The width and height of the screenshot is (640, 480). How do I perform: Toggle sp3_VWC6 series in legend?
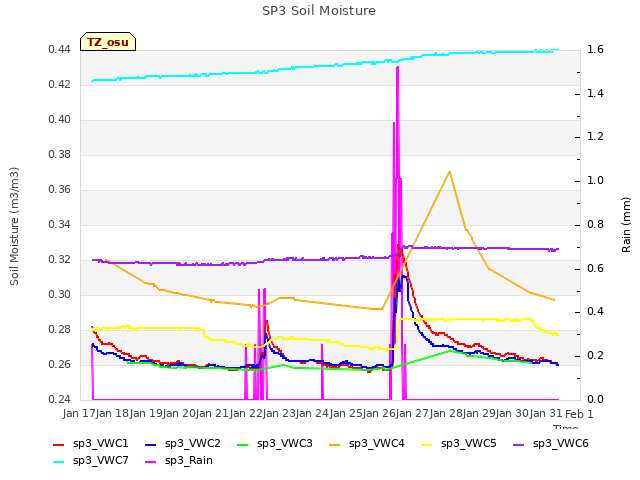551,444
